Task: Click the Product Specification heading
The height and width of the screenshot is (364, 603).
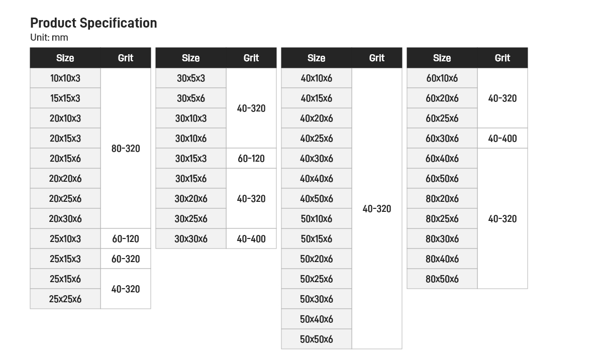Action: [93, 23]
